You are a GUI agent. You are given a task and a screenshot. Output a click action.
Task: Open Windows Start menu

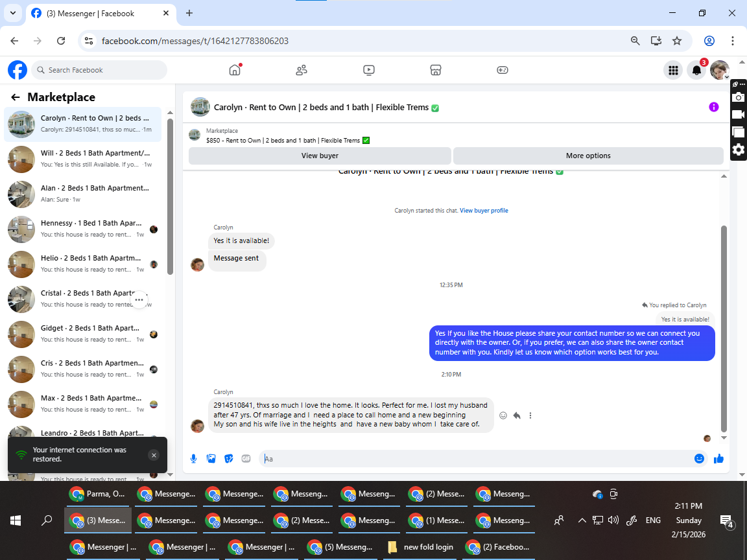tap(16, 520)
